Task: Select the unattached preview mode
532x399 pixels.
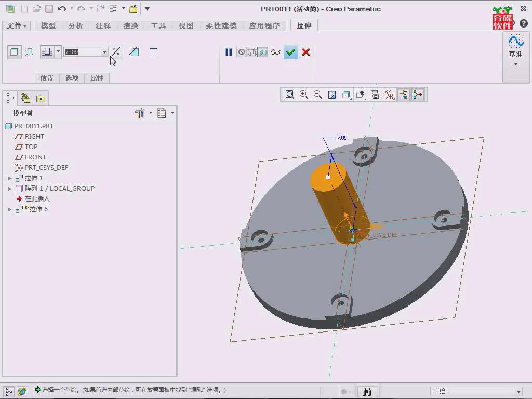Action: click(x=252, y=52)
